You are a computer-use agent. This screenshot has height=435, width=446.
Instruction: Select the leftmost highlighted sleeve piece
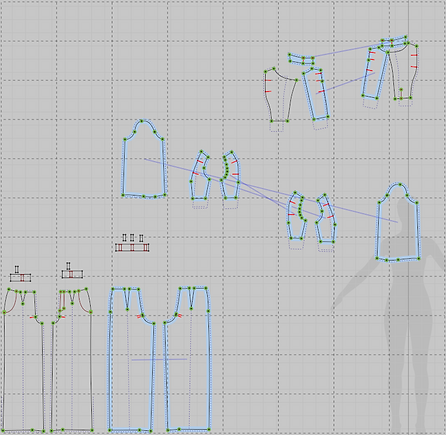200,176
